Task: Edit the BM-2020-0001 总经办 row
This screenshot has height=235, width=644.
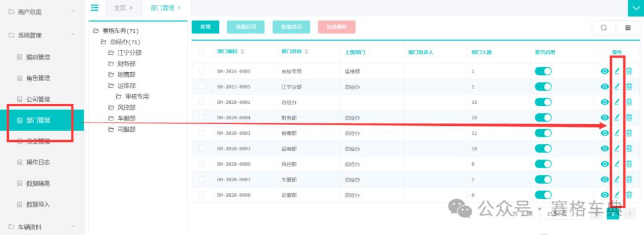Action: point(617,102)
